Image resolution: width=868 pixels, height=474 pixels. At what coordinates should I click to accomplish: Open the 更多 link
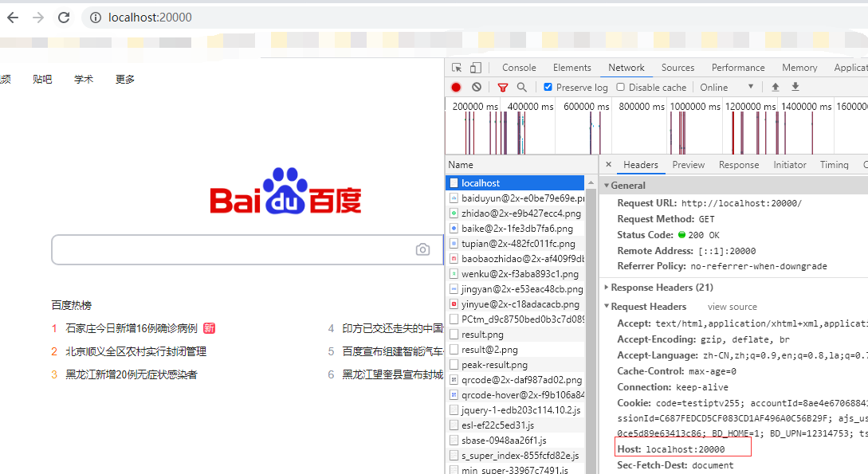click(125, 79)
